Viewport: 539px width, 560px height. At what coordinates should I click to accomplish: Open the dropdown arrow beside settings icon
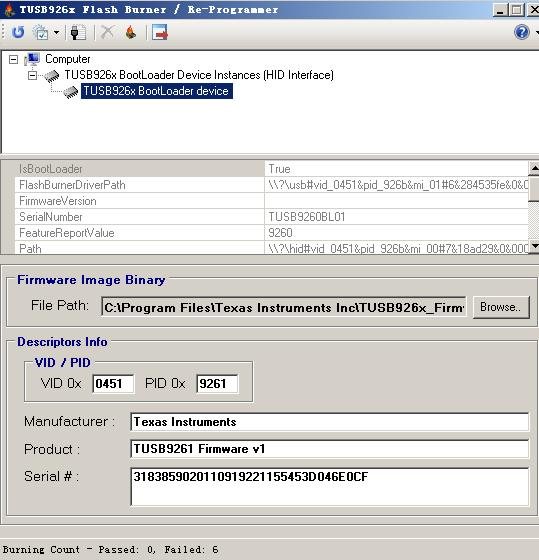click(x=56, y=32)
